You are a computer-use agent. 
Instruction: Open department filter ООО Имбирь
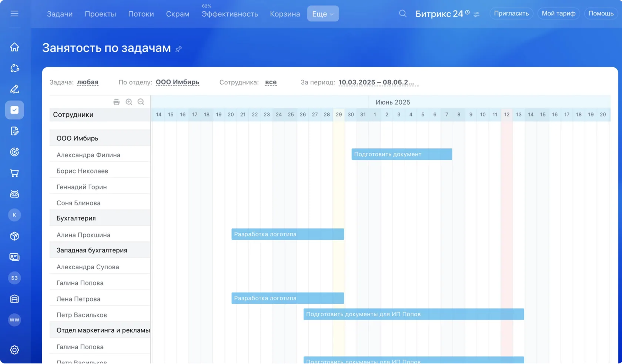[x=177, y=82]
